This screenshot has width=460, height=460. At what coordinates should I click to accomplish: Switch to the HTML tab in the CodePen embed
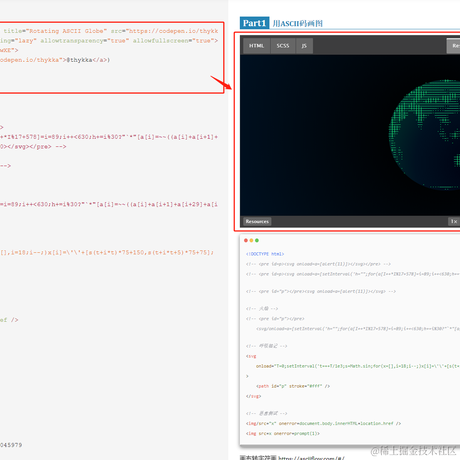[256, 46]
